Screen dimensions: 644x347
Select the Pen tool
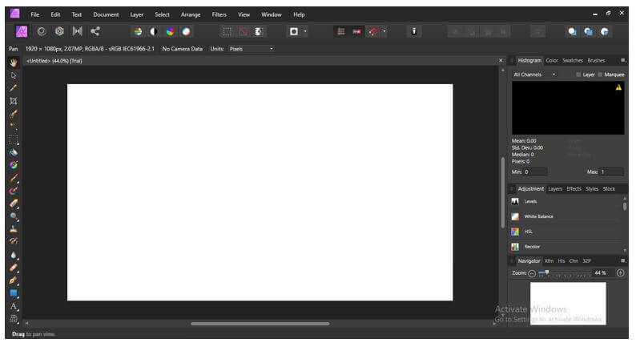tap(14, 280)
